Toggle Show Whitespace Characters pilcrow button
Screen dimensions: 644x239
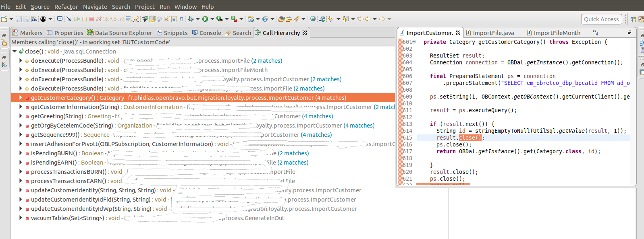181,19
